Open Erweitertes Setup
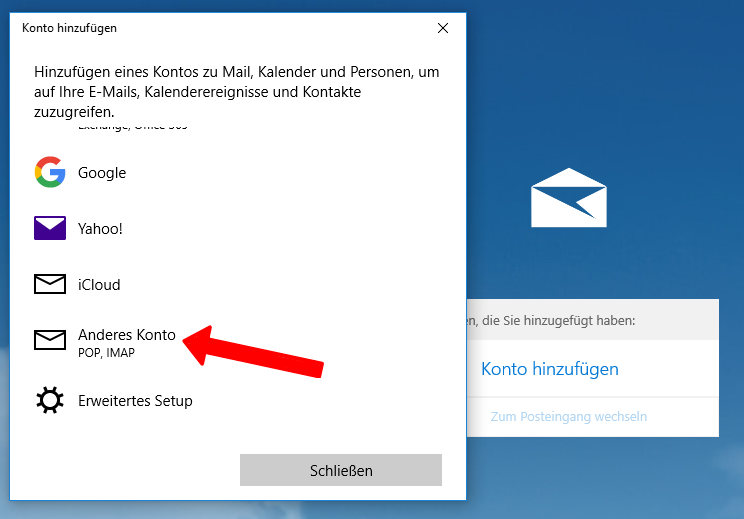The height and width of the screenshot is (519, 744). pyautogui.click(x=135, y=401)
